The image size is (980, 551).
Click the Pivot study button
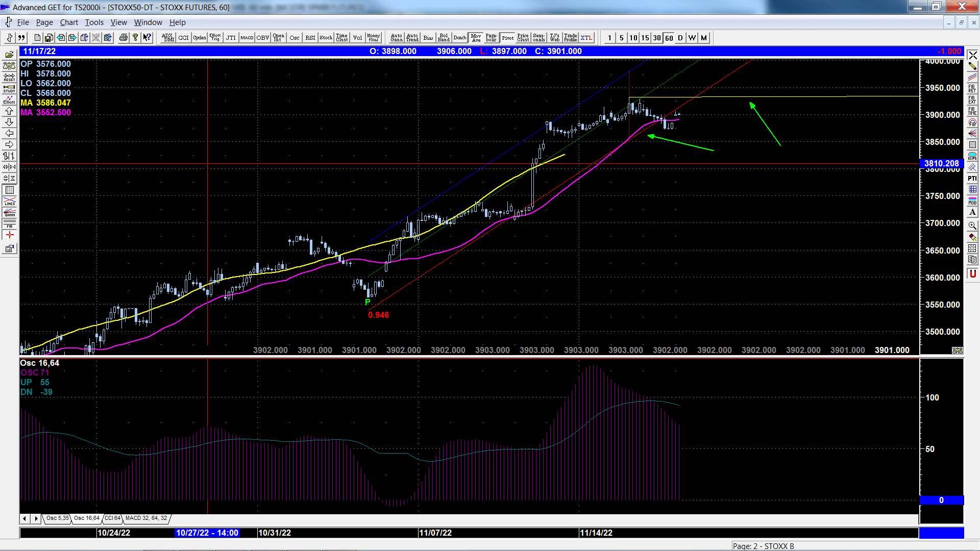[x=507, y=38]
